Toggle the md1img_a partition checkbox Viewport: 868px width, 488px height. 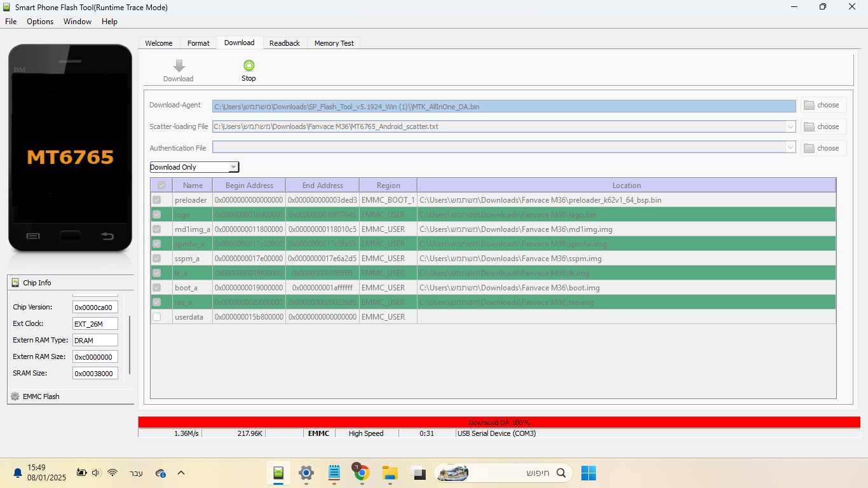(157, 229)
